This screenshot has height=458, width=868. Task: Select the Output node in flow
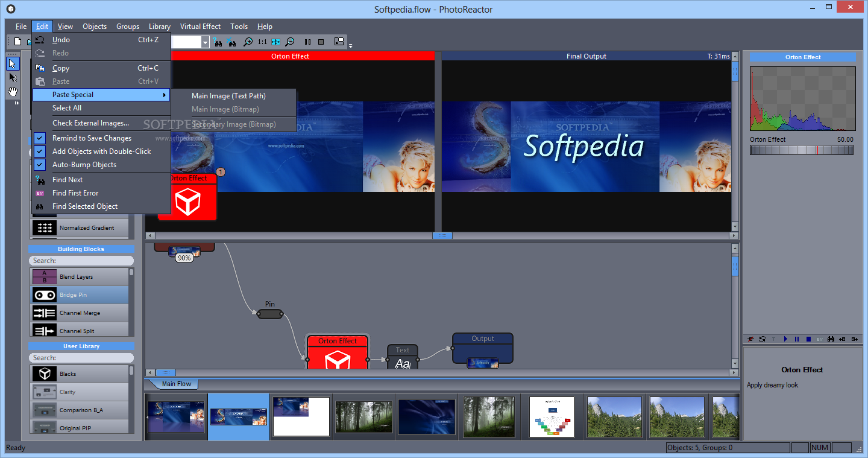tap(483, 348)
